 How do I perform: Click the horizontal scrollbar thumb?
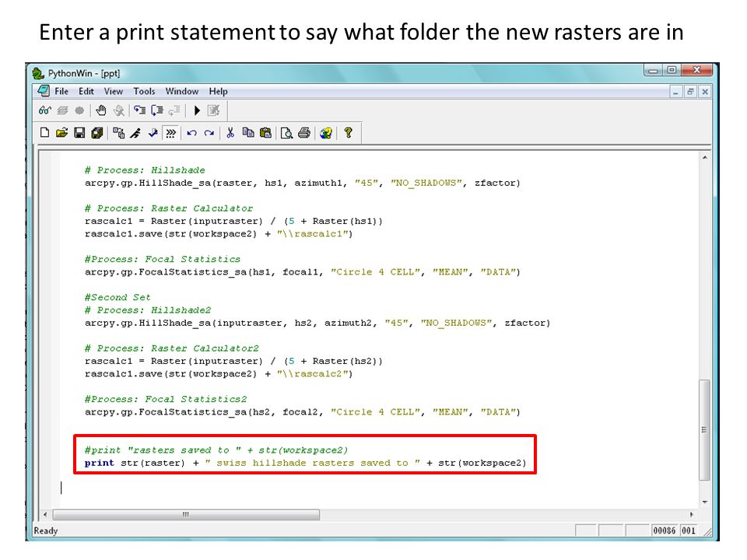186,515
